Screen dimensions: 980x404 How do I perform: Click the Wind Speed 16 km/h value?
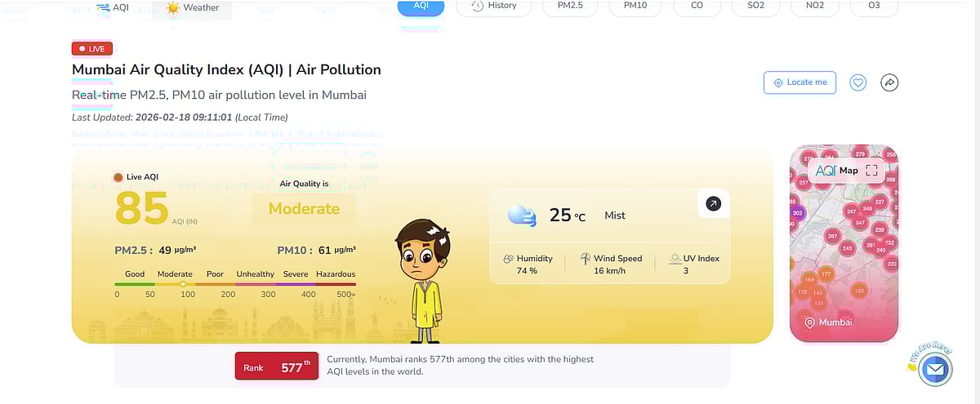[x=610, y=271]
